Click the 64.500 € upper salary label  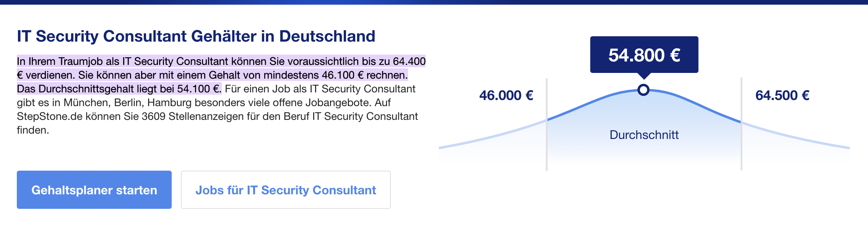782,95
